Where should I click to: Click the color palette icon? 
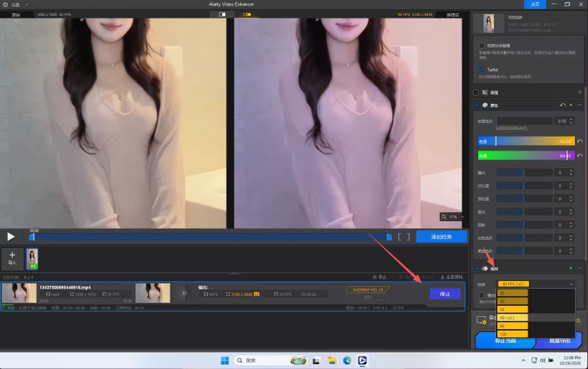coord(484,105)
